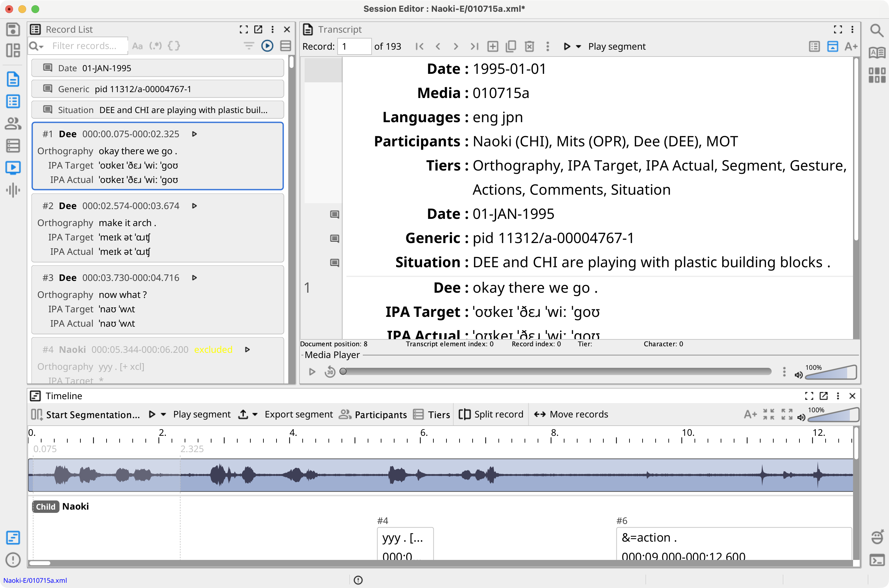889x588 pixels.
Task: Open the tier management icon in left sidebar
Action: pyautogui.click(x=13, y=145)
